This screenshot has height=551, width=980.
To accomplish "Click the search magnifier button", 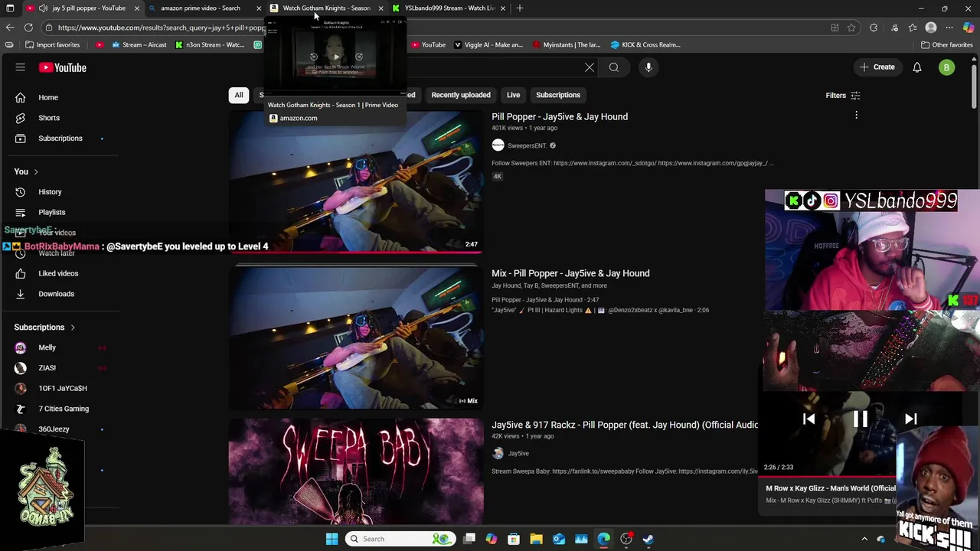I will 614,67.
